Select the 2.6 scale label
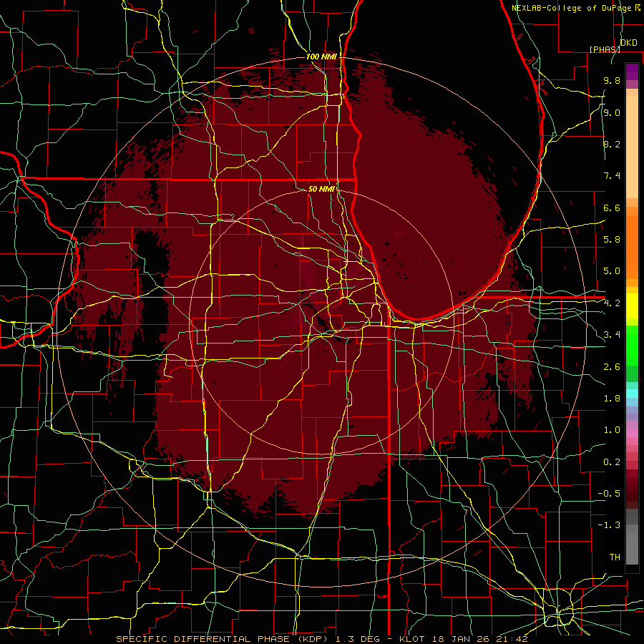644x644 pixels. (612, 367)
